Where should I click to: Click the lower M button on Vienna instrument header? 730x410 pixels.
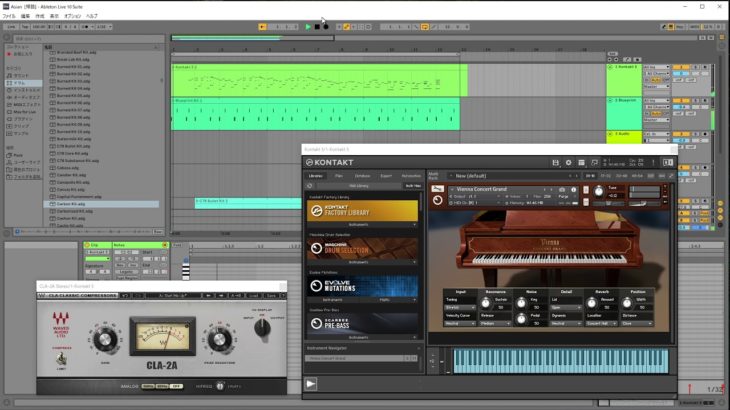click(x=586, y=202)
